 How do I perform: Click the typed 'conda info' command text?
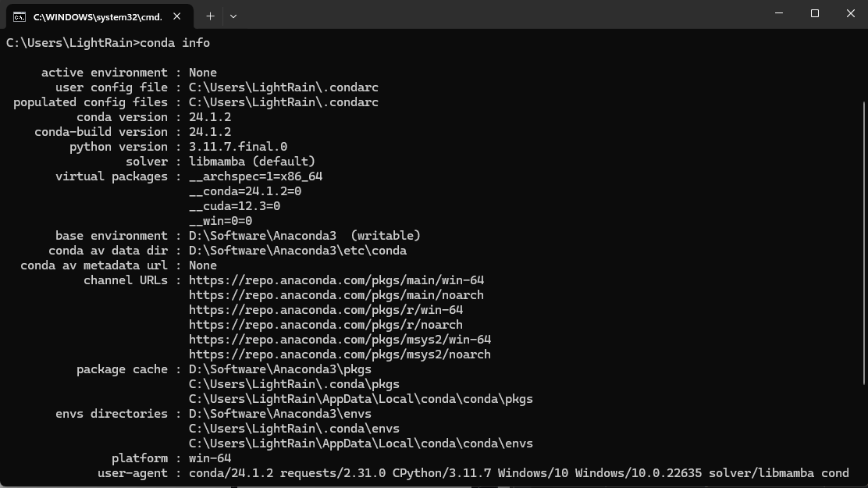pos(175,43)
